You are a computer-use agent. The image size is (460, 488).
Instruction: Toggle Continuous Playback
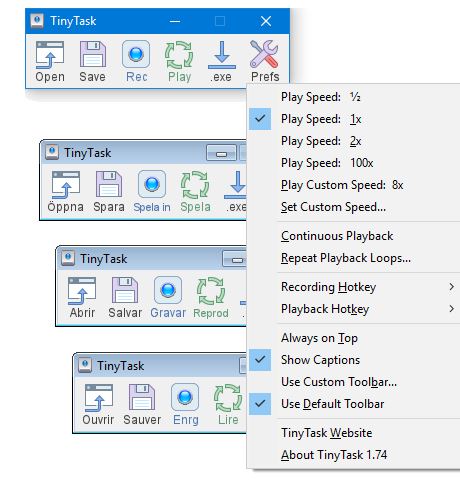point(353,236)
